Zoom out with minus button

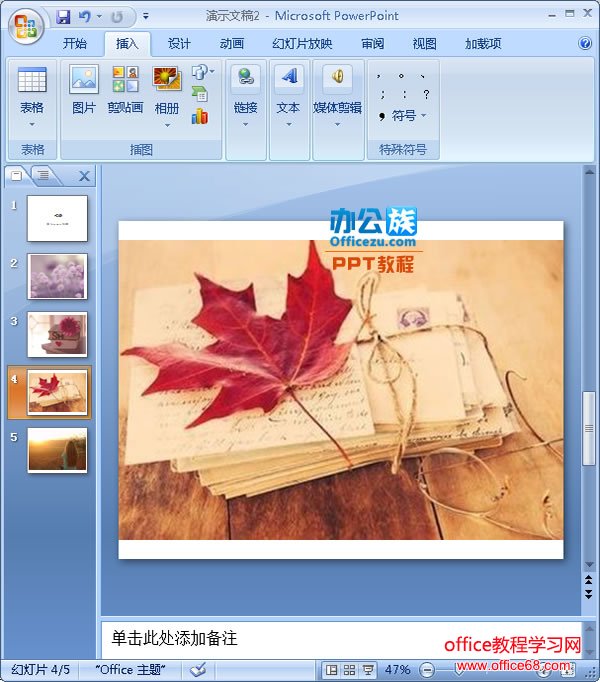[428, 670]
